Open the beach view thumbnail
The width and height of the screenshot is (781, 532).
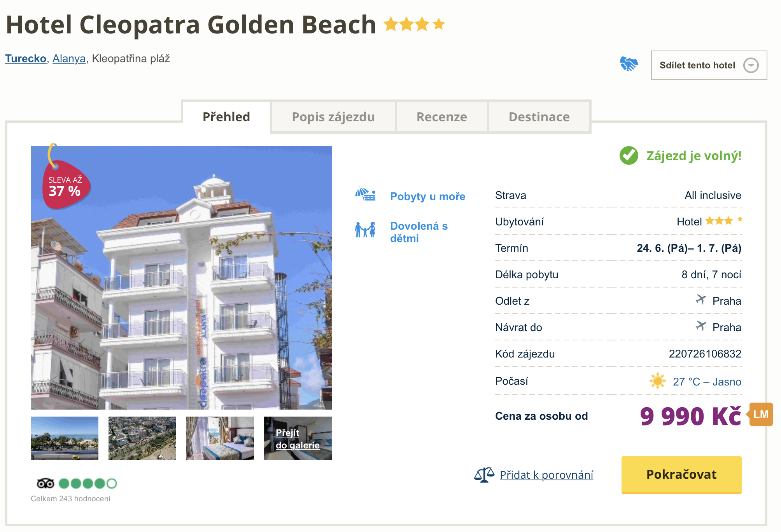point(65,438)
